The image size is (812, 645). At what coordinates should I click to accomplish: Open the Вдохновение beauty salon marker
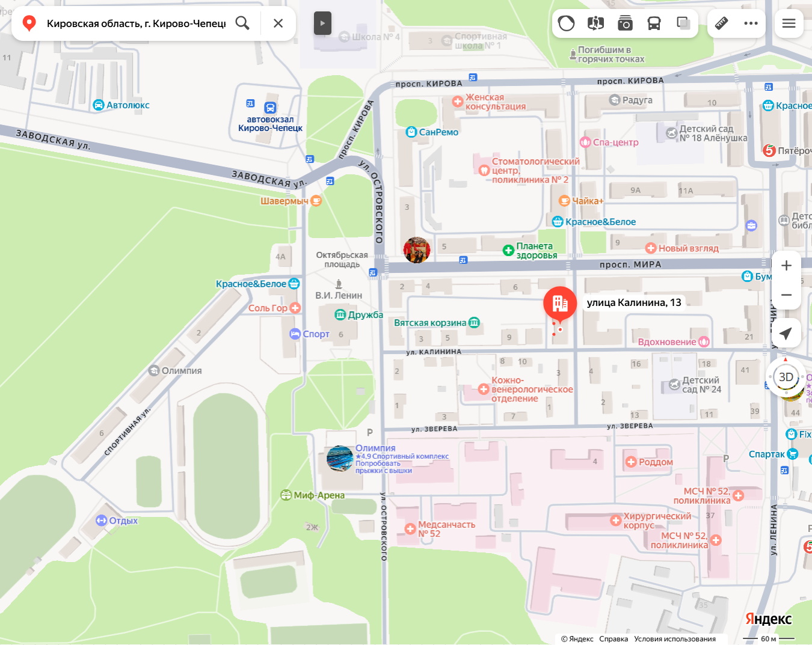[704, 342]
